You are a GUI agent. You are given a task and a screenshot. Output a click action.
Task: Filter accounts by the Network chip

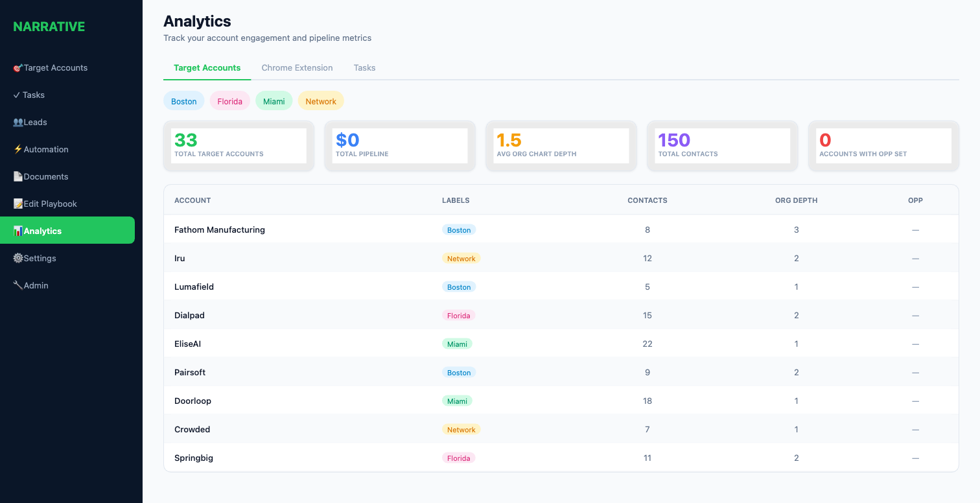[x=321, y=101]
